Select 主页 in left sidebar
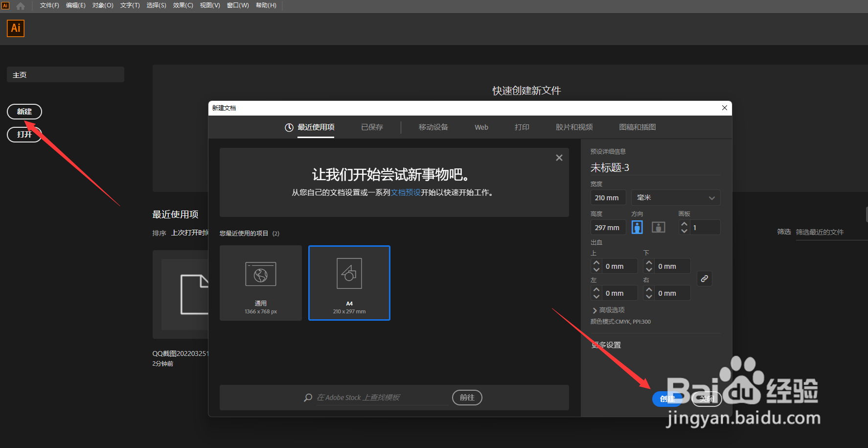868x448 pixels. (66, 74)
